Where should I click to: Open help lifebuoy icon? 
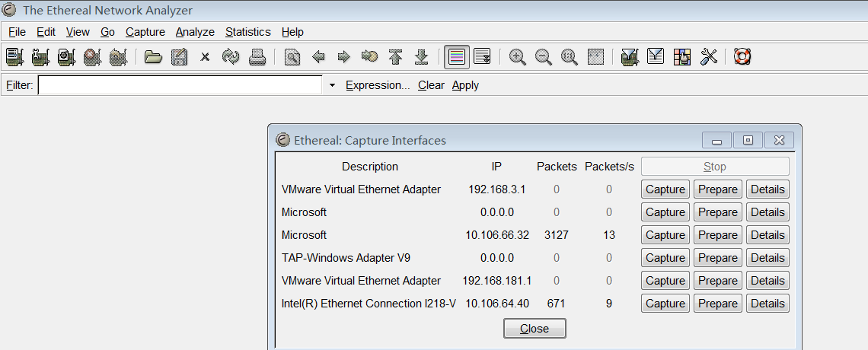click(742, 57)
